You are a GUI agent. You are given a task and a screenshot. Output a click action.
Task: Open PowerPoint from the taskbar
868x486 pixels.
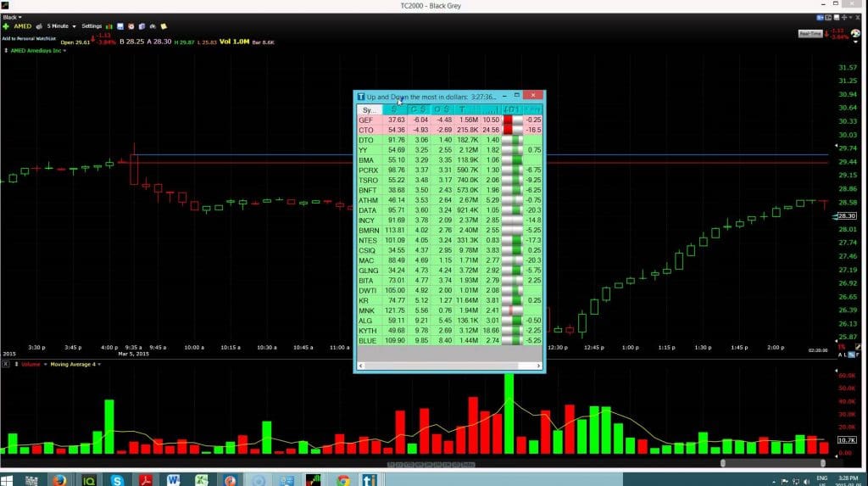tap(231, 480)
